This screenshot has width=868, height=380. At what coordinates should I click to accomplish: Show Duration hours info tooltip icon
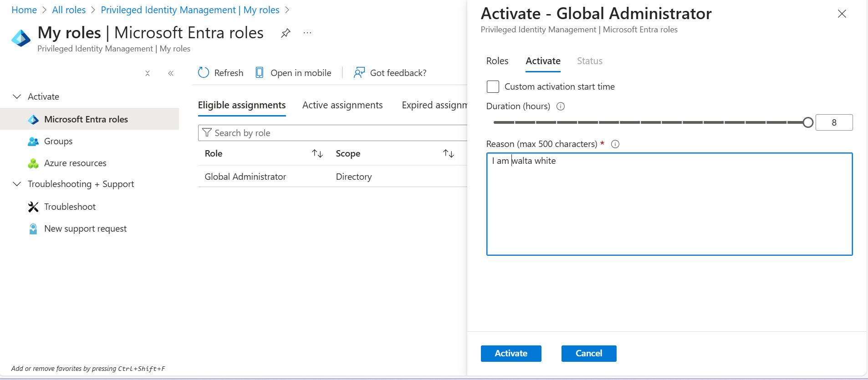point(561,106)
